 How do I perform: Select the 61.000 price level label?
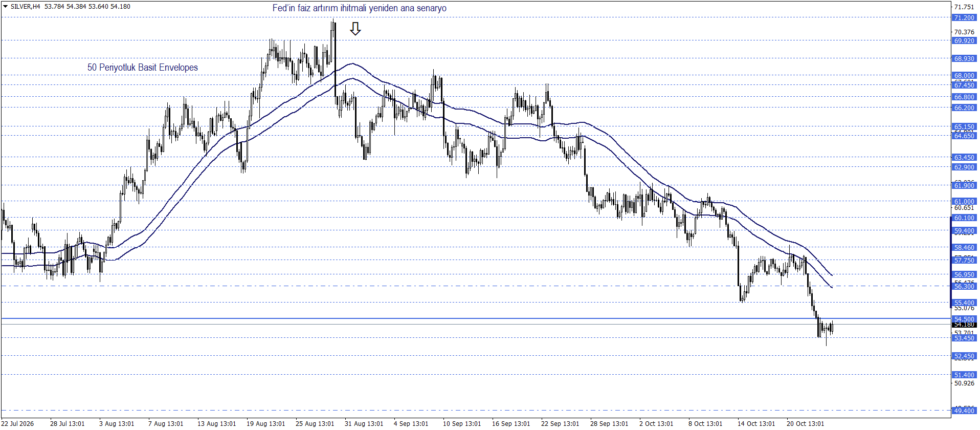tap(964, 202)
